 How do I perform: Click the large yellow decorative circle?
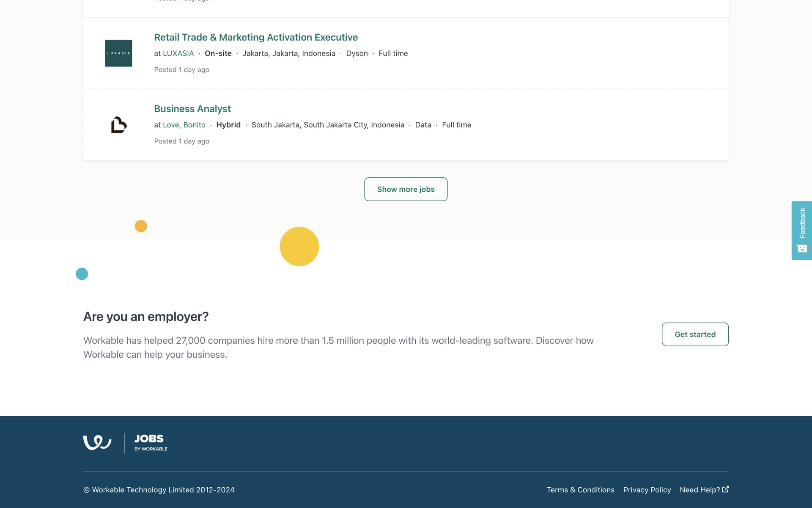(x=299, y=246)
